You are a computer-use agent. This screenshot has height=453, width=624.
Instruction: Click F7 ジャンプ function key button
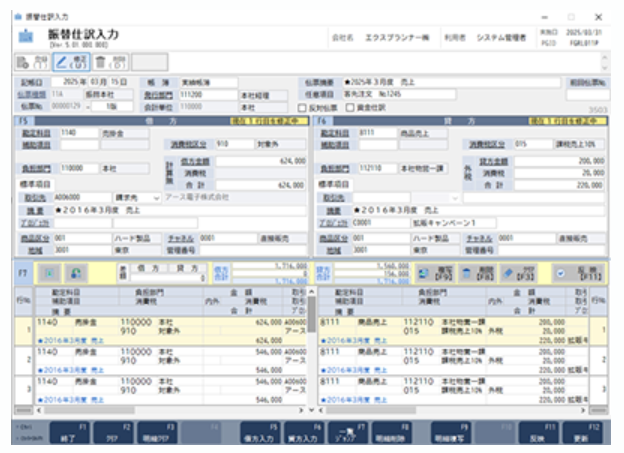tap(347, 433)
